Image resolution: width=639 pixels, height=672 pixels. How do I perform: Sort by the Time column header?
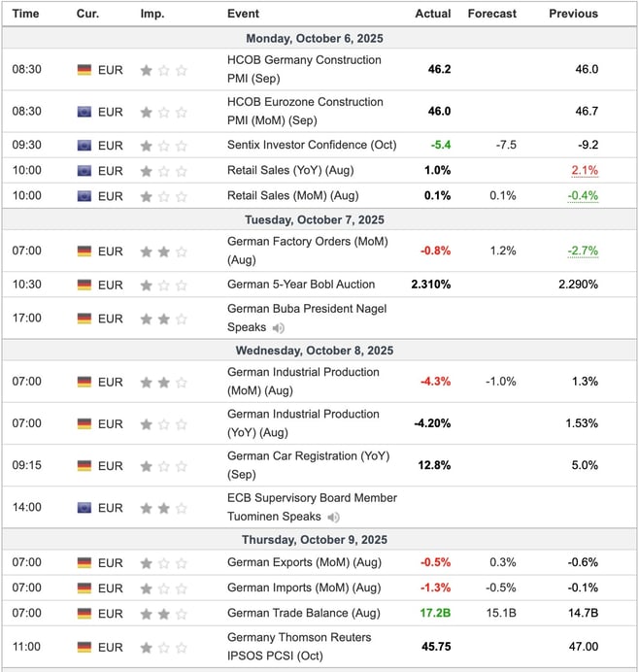click(26, 14)
